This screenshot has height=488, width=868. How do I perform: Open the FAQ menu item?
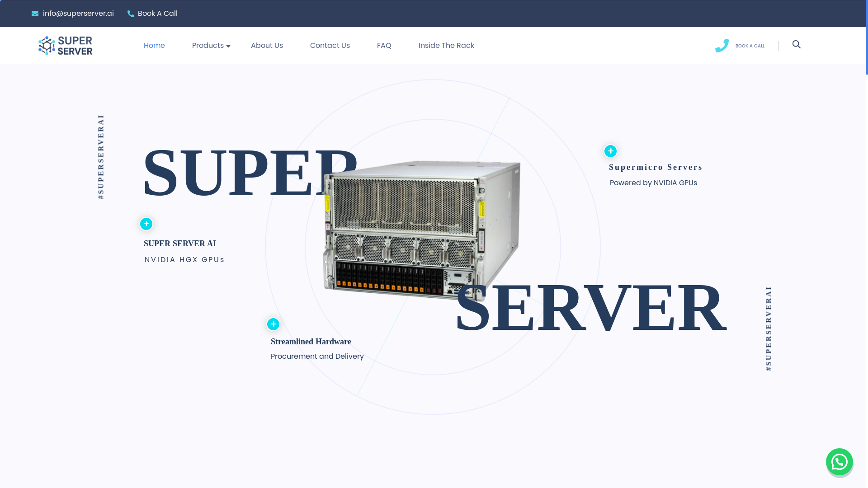pyautogui.click(x=384, y=46)
